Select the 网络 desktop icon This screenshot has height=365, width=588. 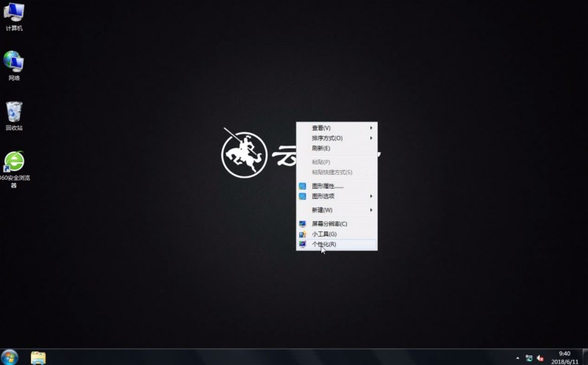14,65
